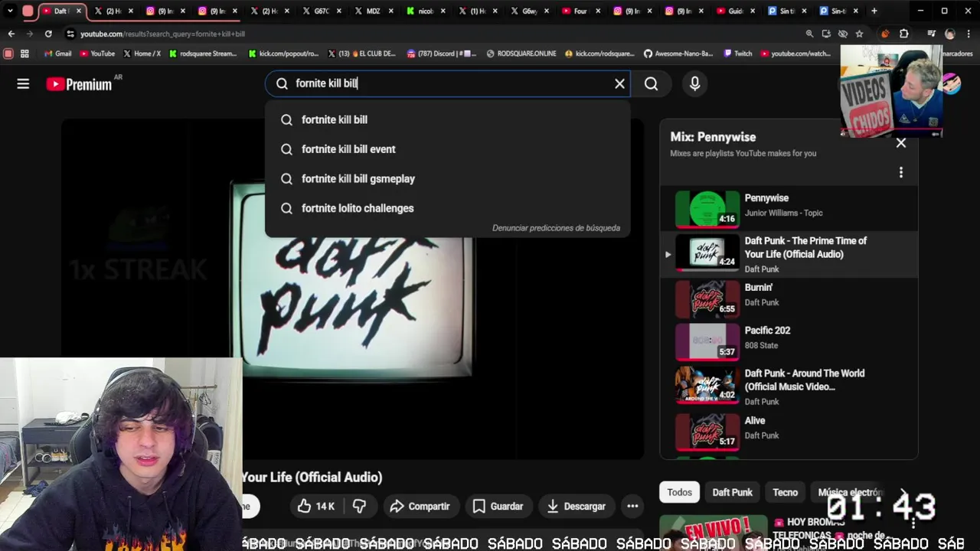Image resolution: width=980 pixels, height=551 pixels.
Task: Go to the YouTube Premium home logo
Action: click(79, 84)
